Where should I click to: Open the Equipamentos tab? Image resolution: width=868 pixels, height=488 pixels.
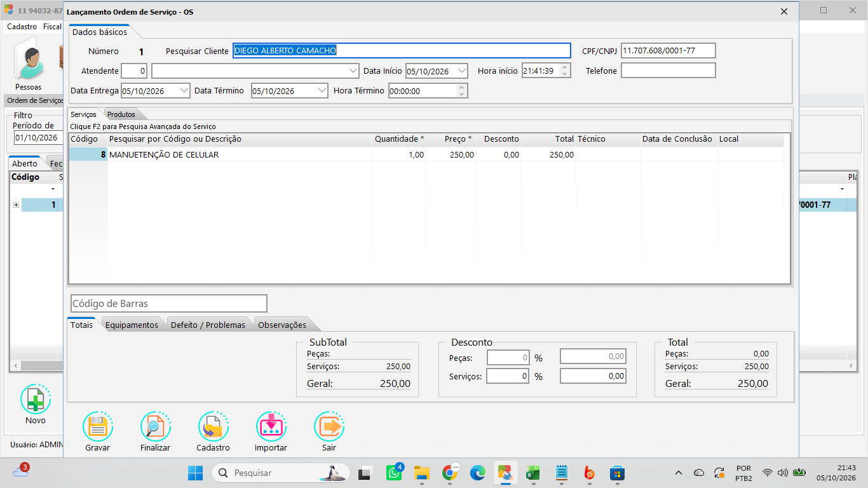132,325
